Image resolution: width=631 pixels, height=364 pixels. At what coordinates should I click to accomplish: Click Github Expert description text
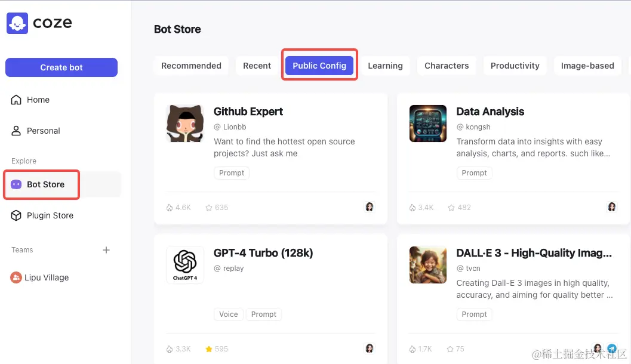coord(284,147)
